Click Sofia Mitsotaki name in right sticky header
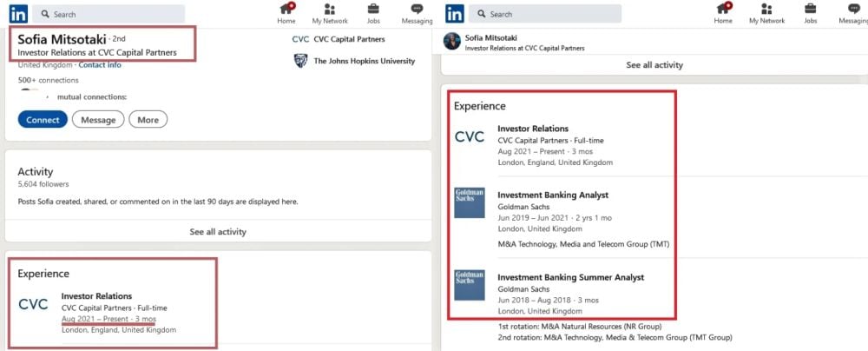The width and height of the screenshot is (868, 351). (x=491, y=37)
